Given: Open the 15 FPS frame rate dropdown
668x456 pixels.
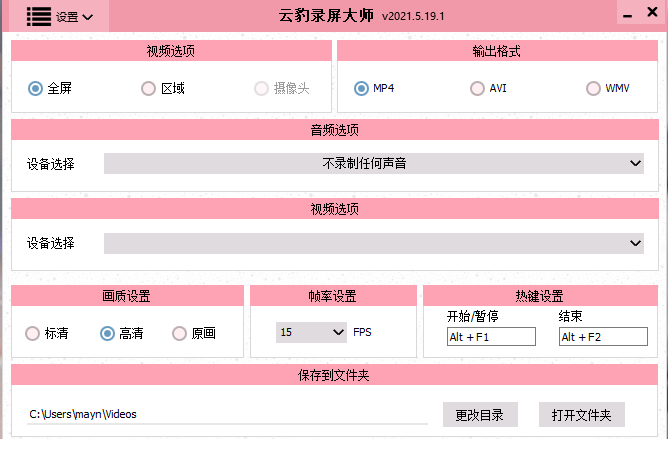Looking at the screenshot, I should click(311, 332).
